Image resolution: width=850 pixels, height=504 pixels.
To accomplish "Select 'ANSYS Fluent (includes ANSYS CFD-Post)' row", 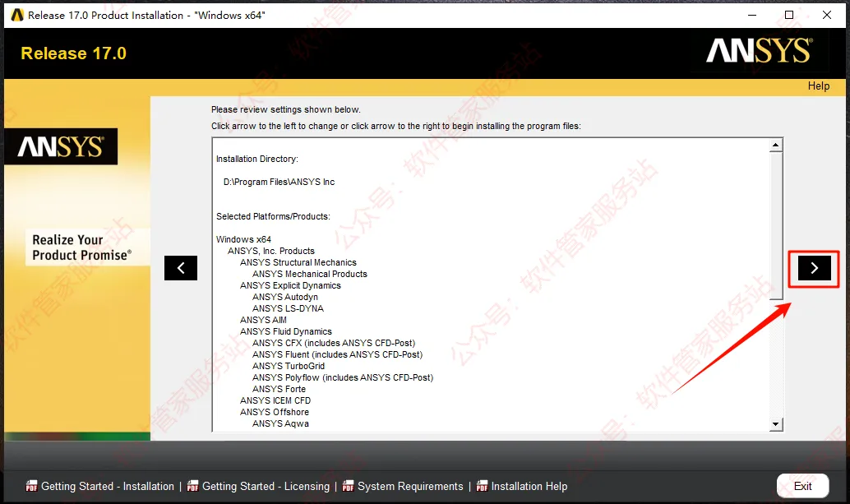I will coord(337,354).
